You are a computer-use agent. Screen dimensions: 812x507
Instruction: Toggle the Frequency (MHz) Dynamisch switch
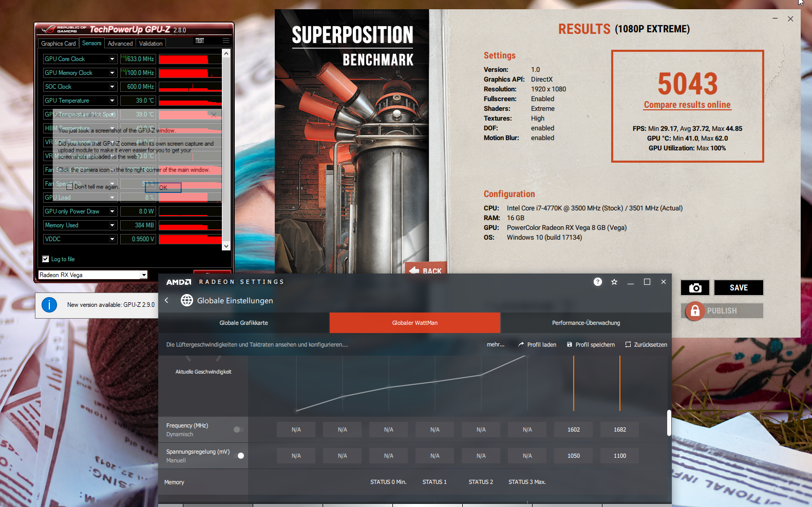tap(238, 430)
